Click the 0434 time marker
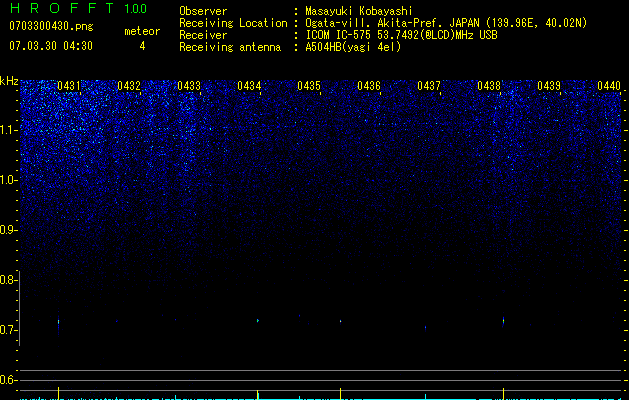Screen dimensions: 629x400 [249, 85]
